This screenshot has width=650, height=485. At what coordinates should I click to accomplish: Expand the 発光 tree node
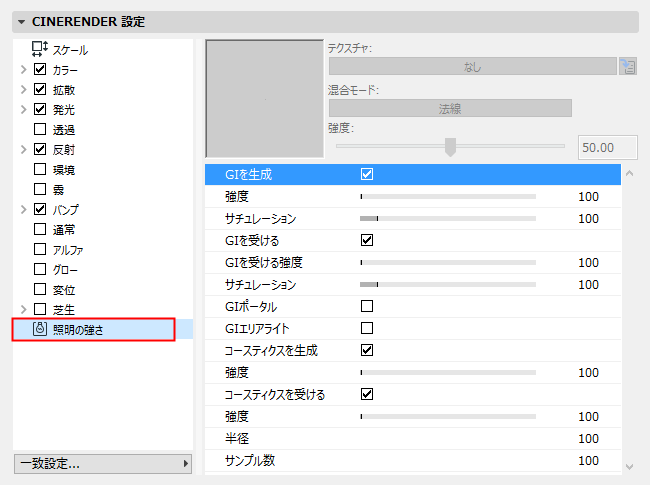[x=24, y=109]
